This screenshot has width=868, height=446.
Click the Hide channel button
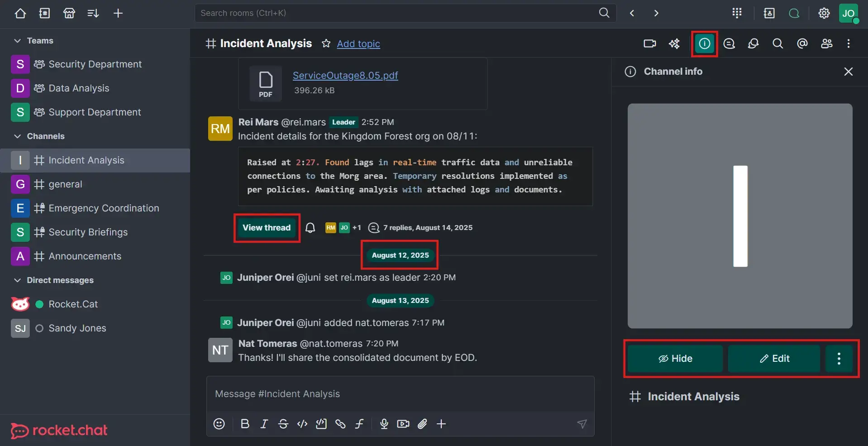coord(675,359)
